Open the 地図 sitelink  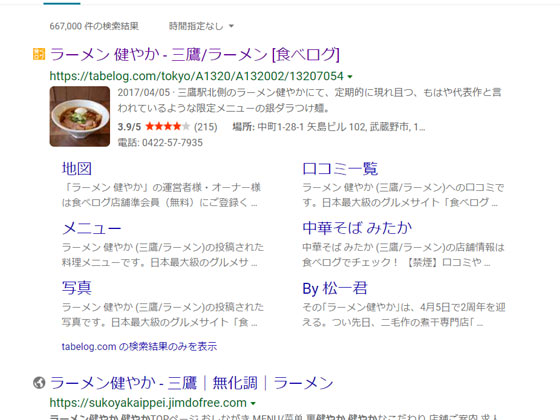pyautogui.click(x=77, y=168)
